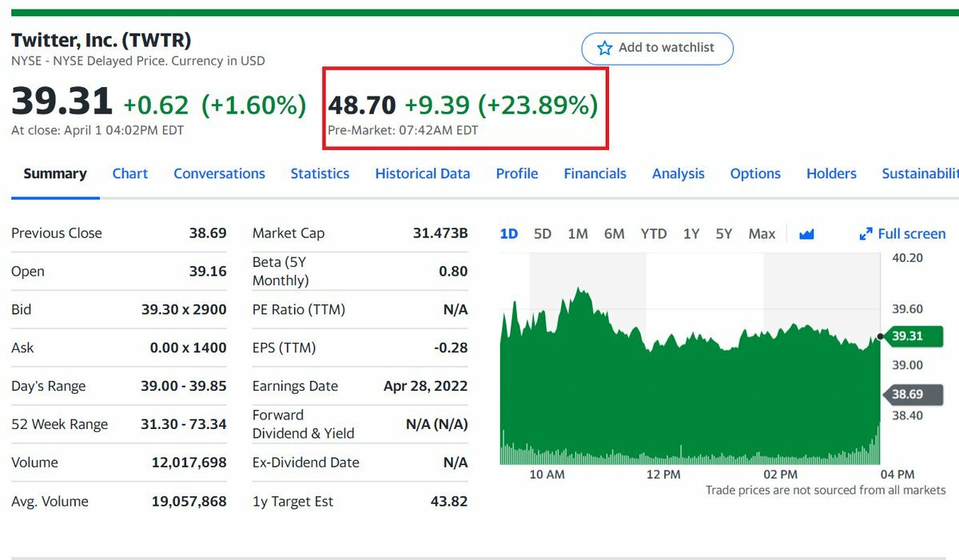Select the 5D chart range

tap(543, 234)
